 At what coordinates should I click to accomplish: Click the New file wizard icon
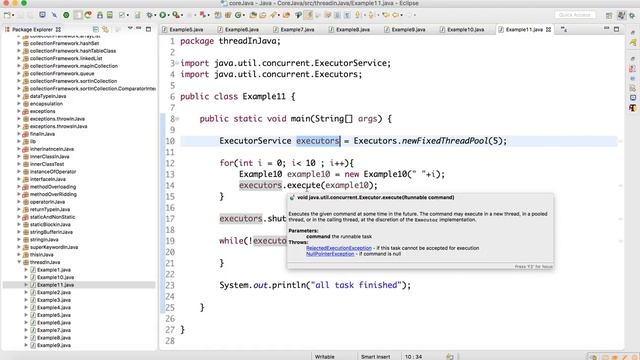point(7,15)
